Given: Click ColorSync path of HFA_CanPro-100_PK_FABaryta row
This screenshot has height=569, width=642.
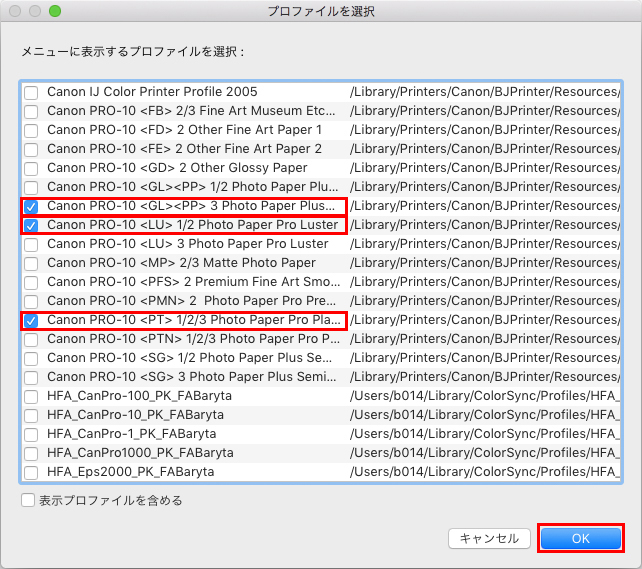Looking at the screenshot, I should (x=485, y=396).
